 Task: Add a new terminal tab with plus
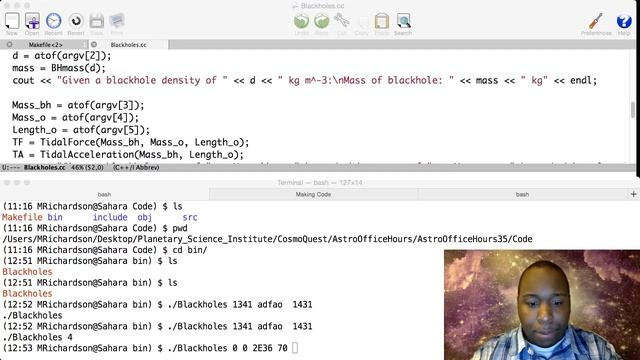633,194
